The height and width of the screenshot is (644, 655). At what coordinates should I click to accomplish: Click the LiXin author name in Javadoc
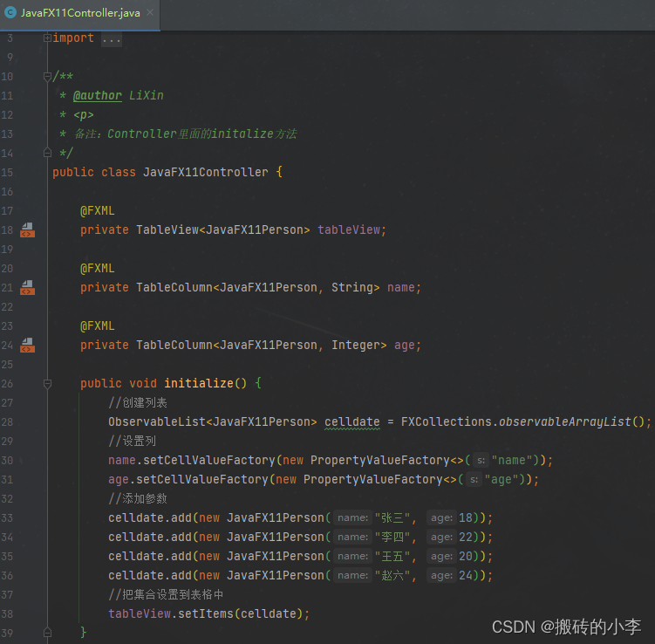tap(147, 96)
